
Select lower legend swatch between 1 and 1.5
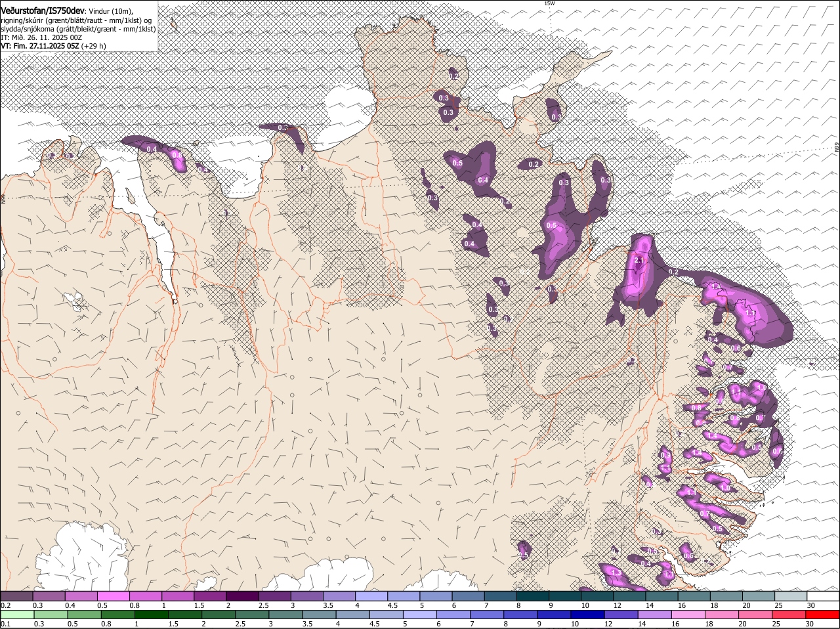[x=151, y=615]
